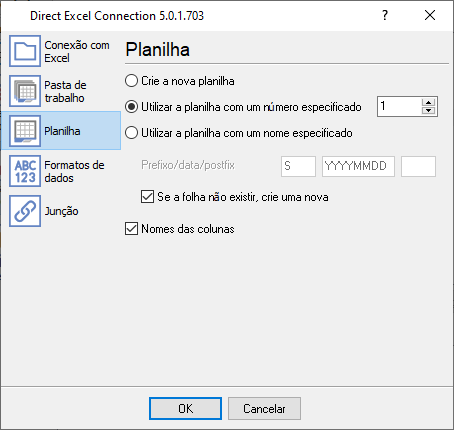Image resolution: width=454 pixels, height=430 pixels.
Task: Switch to Planilha section label
Action: click(x=62, y=131)
